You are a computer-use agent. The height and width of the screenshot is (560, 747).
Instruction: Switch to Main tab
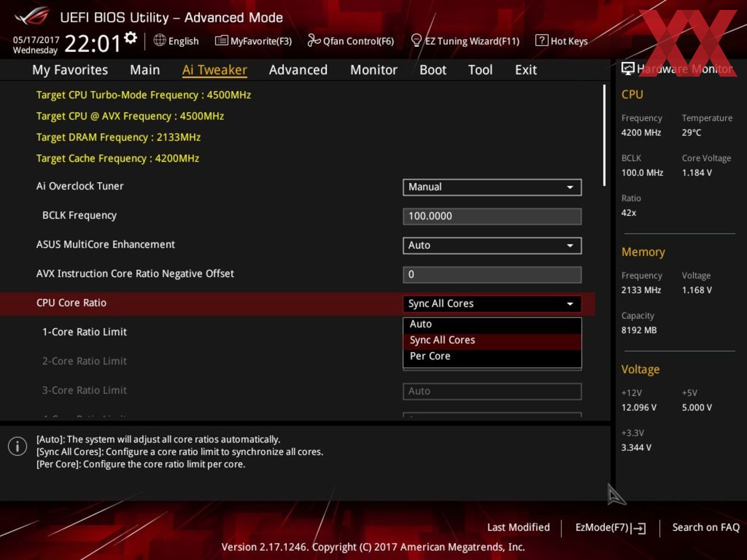[x=145, y=70]
